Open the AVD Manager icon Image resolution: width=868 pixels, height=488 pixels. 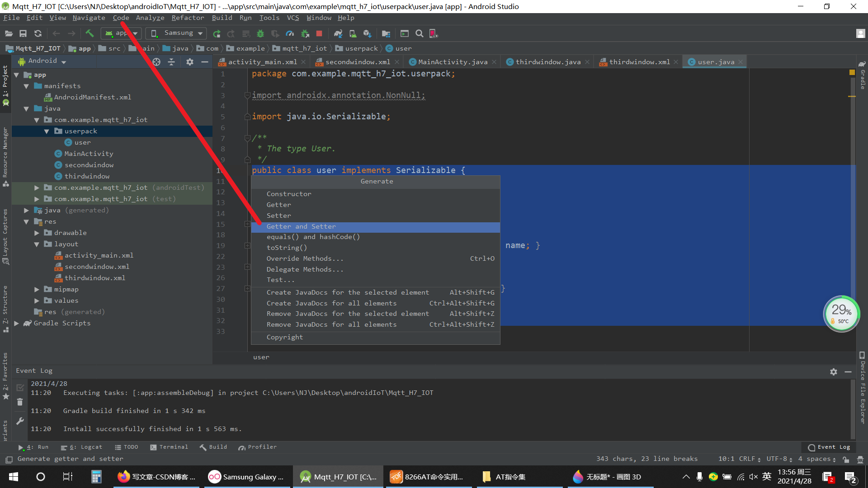point(353,33)
